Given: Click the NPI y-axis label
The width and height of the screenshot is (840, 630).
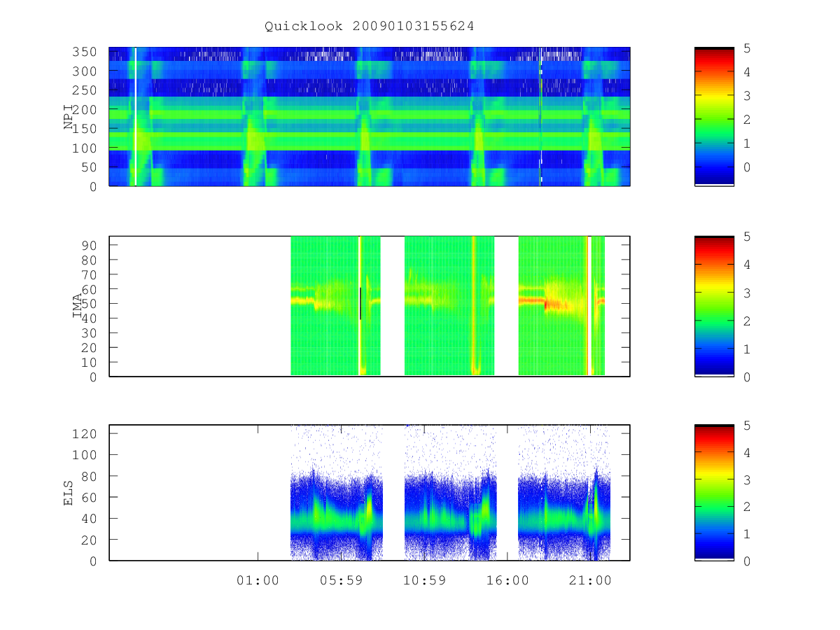Looking at the screenshot, I should click(x=69, y=117).
